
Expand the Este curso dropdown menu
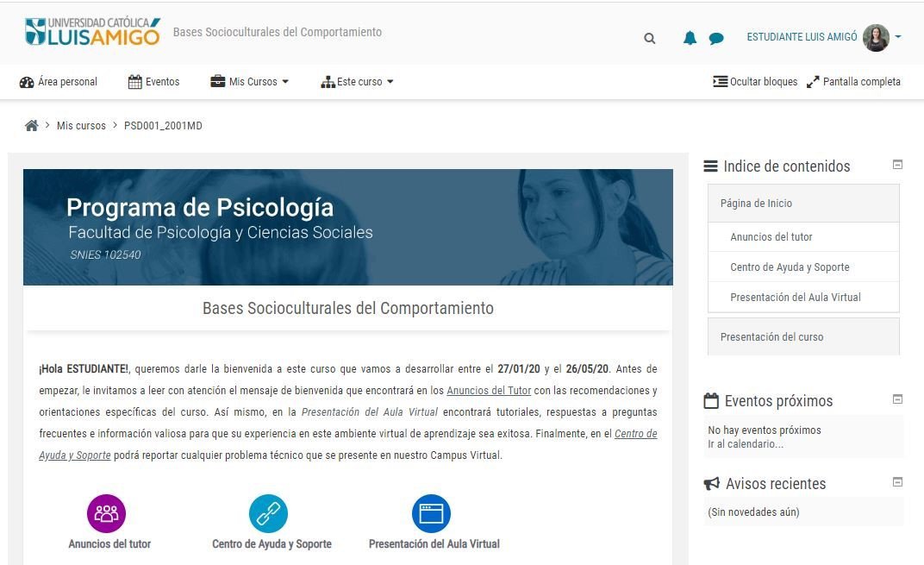(x=357, y=82)
